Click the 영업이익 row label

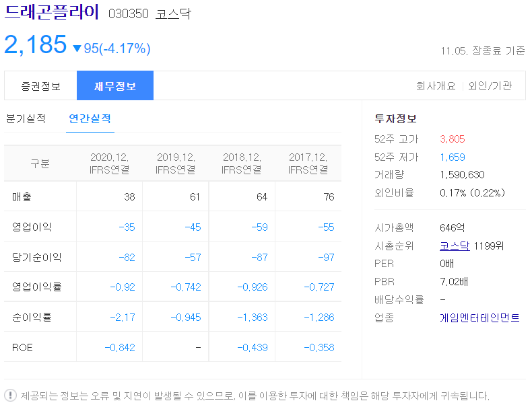coord(32,227)
